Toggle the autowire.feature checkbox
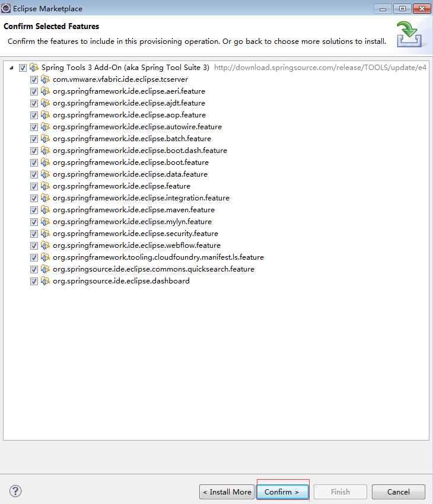This screenshot has height=504, width=433. pyautogui.click(x=34, y=127)
